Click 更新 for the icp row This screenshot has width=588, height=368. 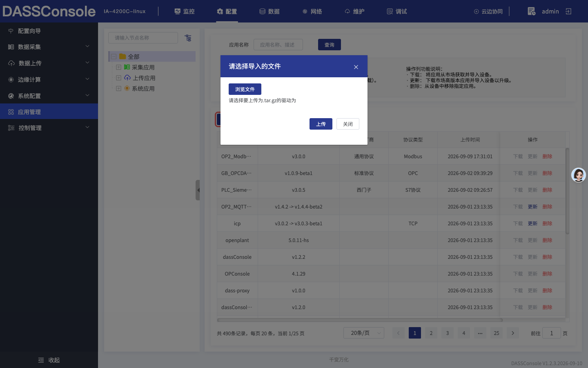click(532, 223)
